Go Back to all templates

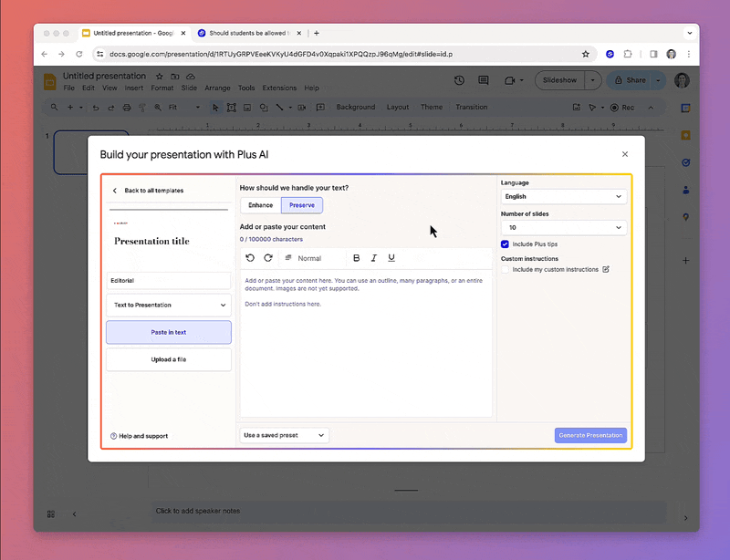(x=149, y=191)
